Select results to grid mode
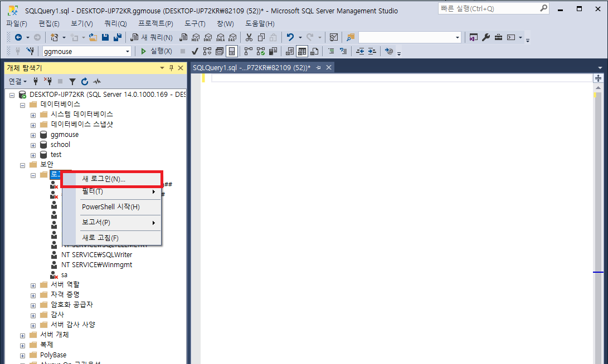Screen dimensions: 608x364 click(302, 51)
